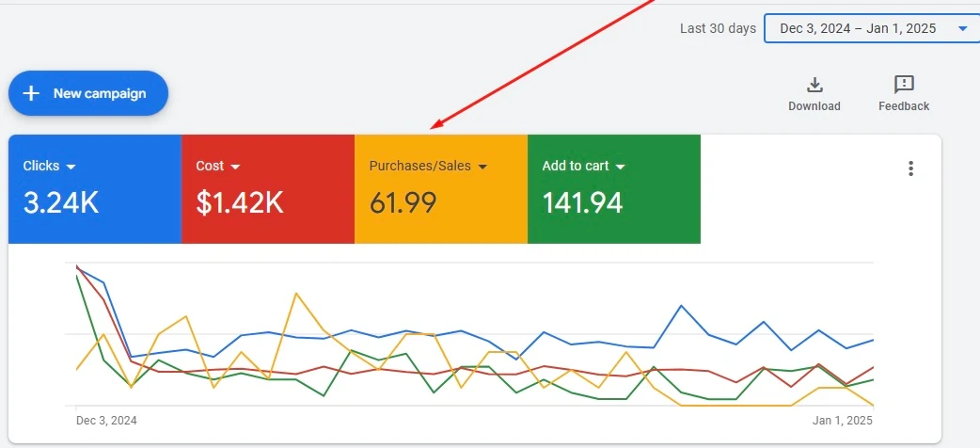This screenshot has width=980, height=448.
Task: Open the Feedback speech bubble icon
Action: pos(904,85)
